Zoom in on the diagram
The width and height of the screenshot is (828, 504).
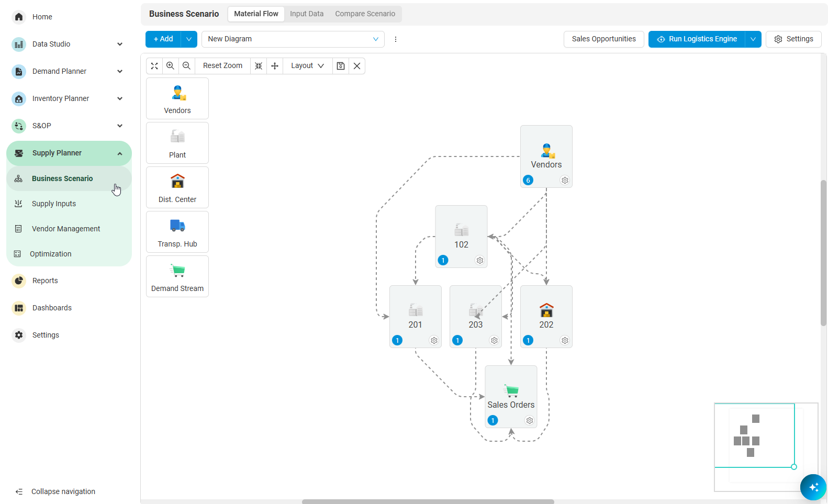170,66
